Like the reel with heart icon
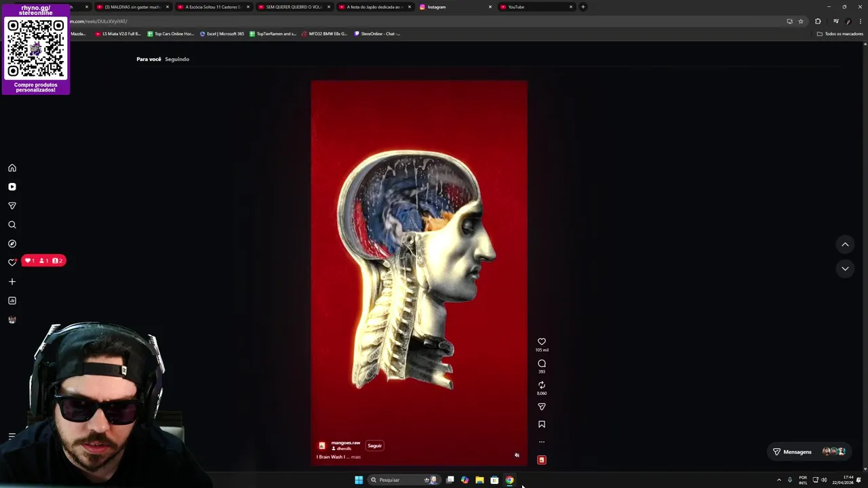The image size is (868, 488). pos(542,342)
